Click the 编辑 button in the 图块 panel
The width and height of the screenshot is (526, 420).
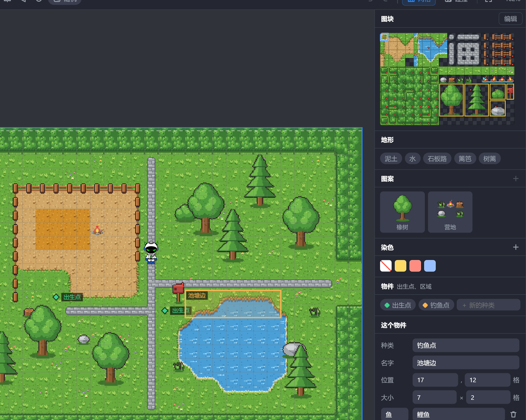[x=510, y=19]
